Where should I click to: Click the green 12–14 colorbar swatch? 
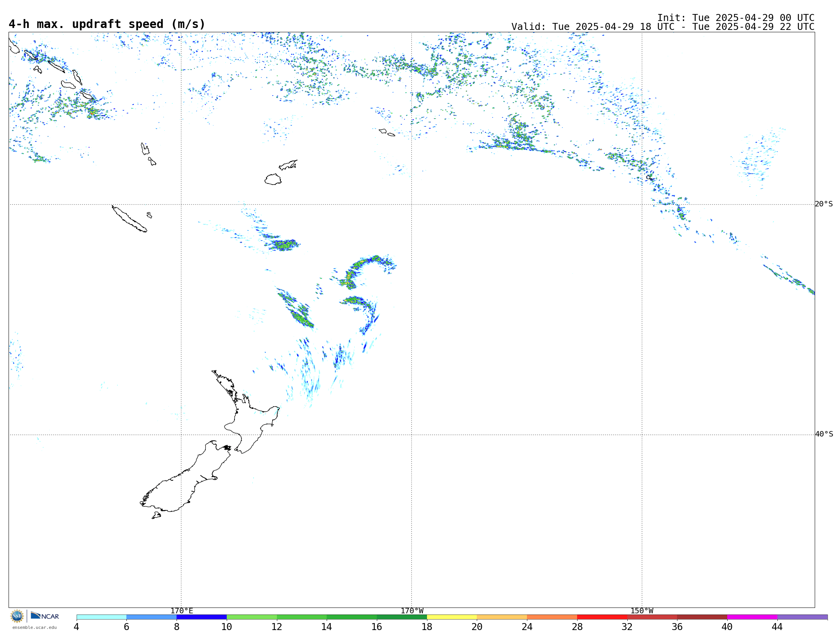pos(302,617)
